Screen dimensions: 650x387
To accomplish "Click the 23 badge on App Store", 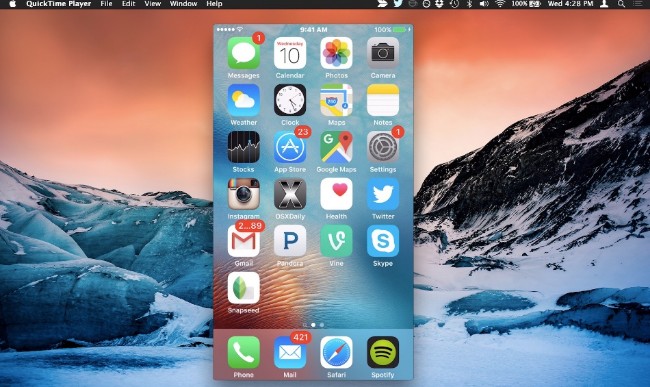I will 303,132.
